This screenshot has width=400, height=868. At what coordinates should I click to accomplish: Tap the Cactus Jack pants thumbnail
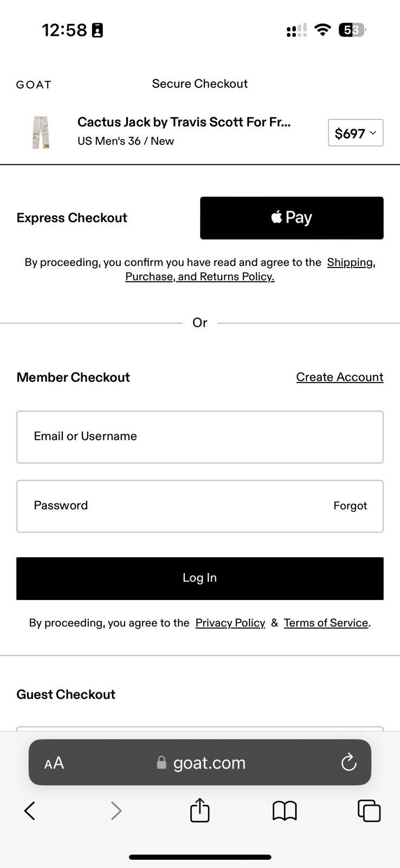coord(41,132)
